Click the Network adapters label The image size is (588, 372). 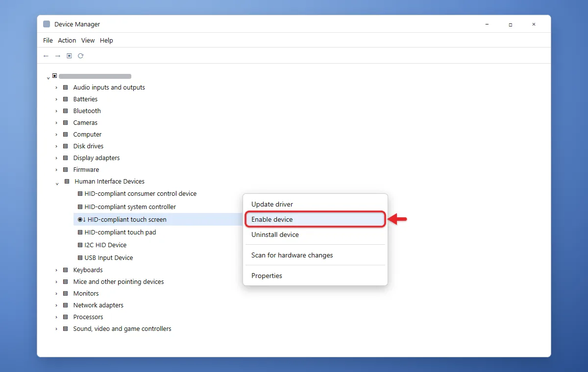(x=98, y=305)
